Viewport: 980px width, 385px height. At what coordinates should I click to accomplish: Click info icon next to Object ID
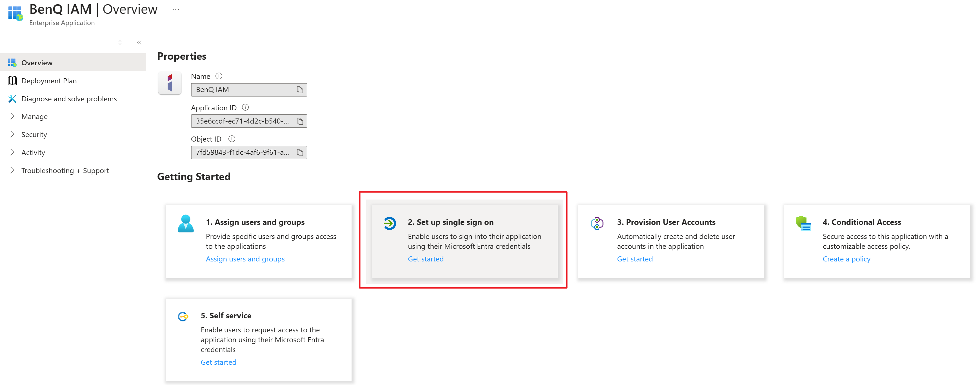click(x=232, y=139)
